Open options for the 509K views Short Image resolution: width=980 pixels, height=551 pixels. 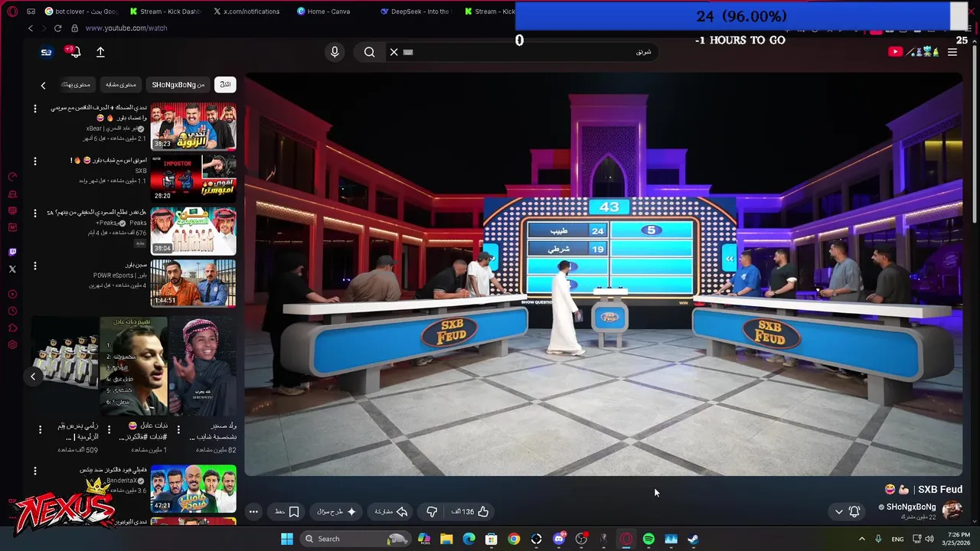click(40, 429)
